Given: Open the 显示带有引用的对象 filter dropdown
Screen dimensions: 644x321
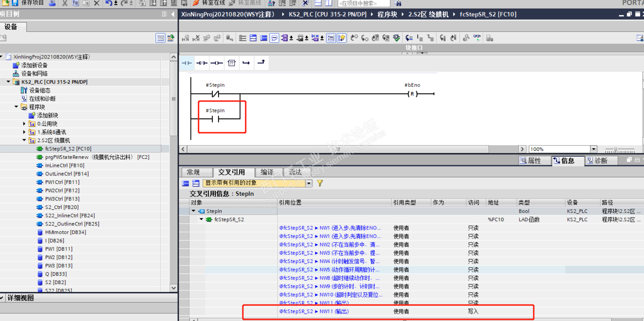Looking at the screenshot, I should [309, 183].
